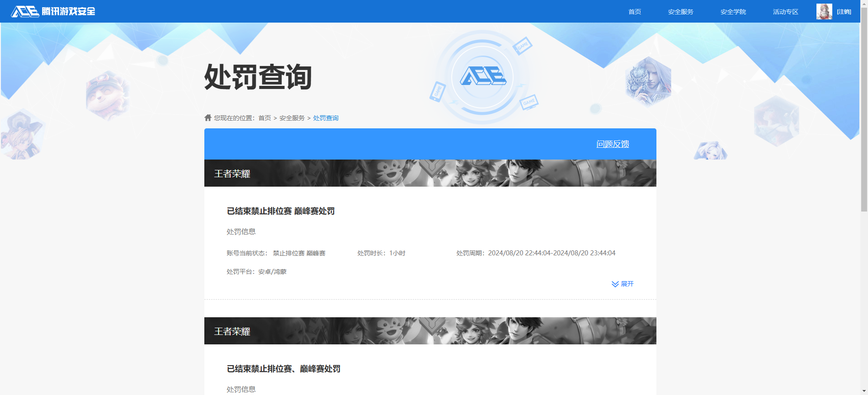868x395 pixels.
Task: Open the 问题反馈 link
Action: pos(613,144)
